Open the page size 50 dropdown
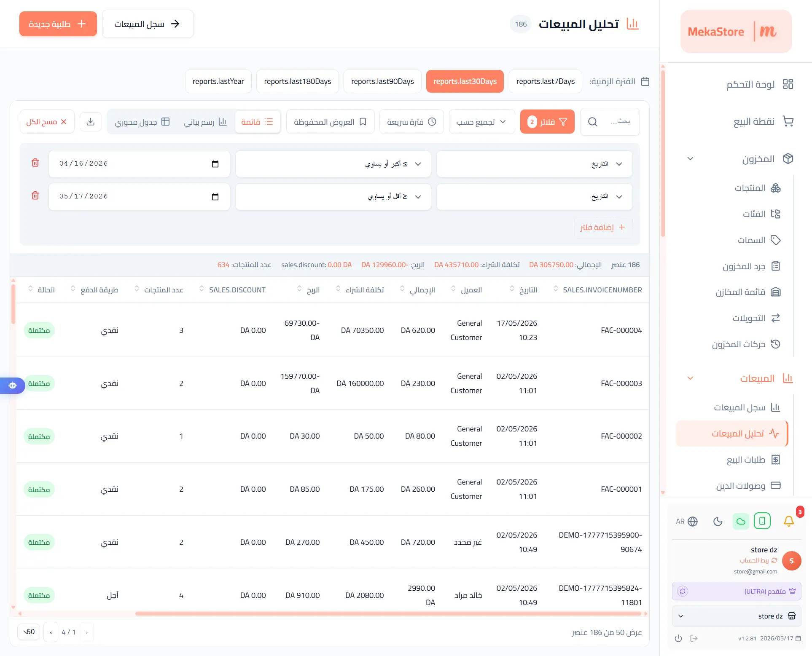 point(29,632)
